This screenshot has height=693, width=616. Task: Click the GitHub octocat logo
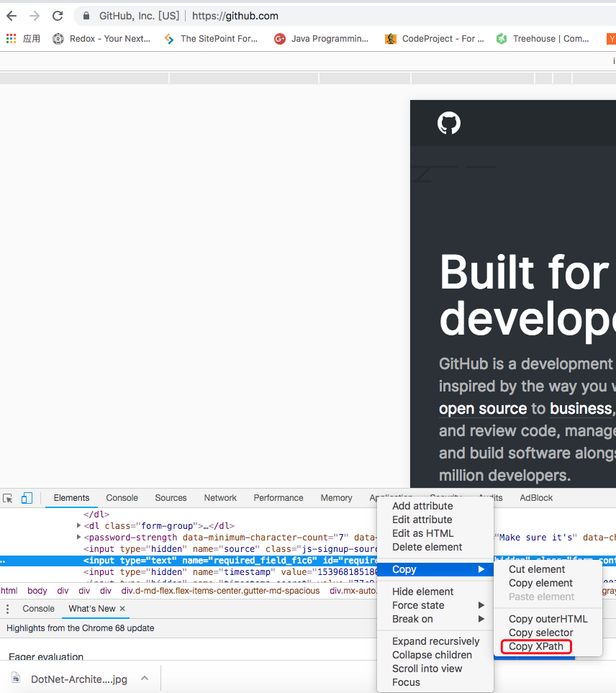449,123
